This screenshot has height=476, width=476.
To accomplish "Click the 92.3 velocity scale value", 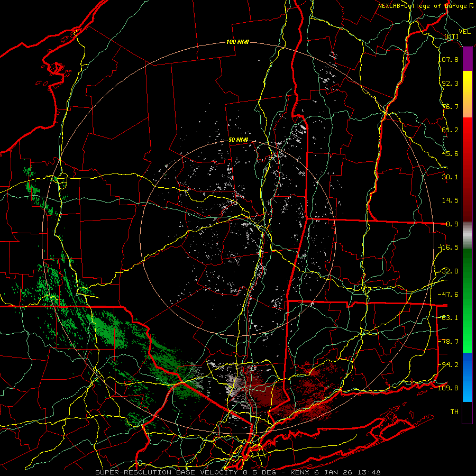I will pyautogui.click(x=450, y=83).
